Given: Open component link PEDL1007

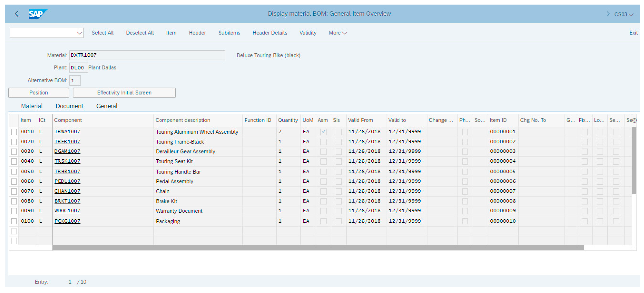Looking at the screenshot, I should (x=67, y=181).
